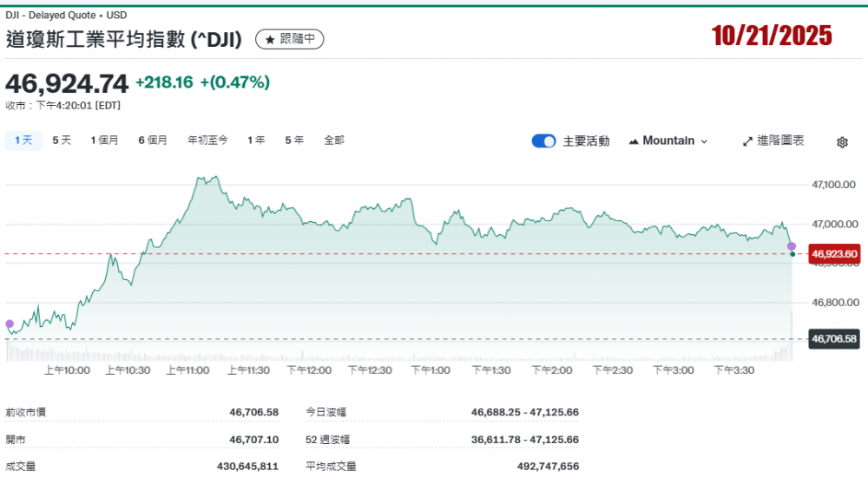The image size is (868, 490).
Task: Toggle the 主要活動 switch
Action: pos(544,141)
